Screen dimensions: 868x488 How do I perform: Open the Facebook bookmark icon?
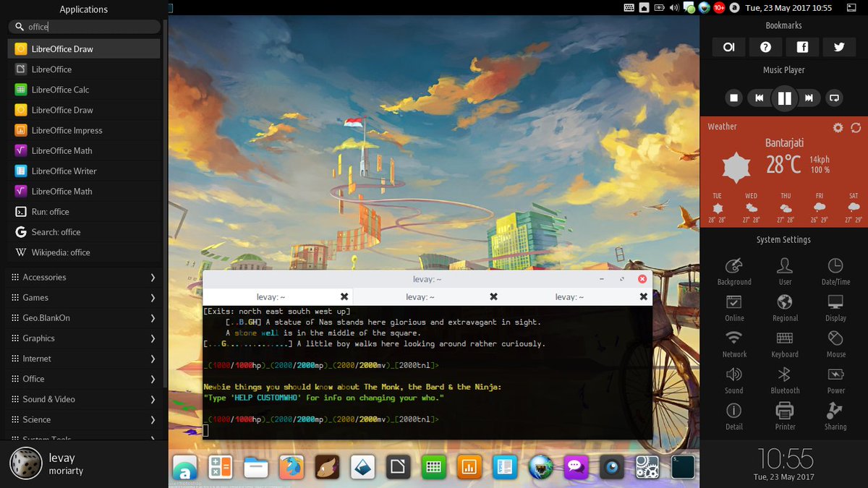tap(802, 47)
